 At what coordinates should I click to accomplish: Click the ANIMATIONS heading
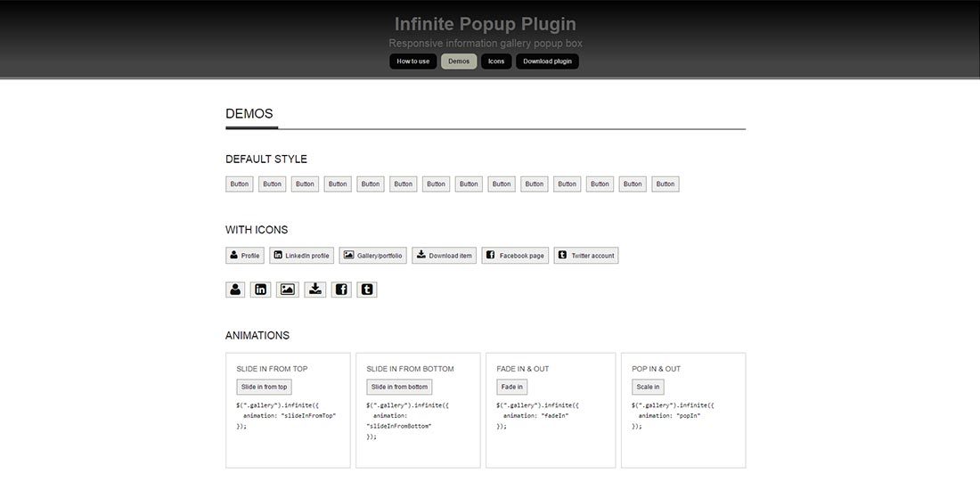[x=257, y=336]
